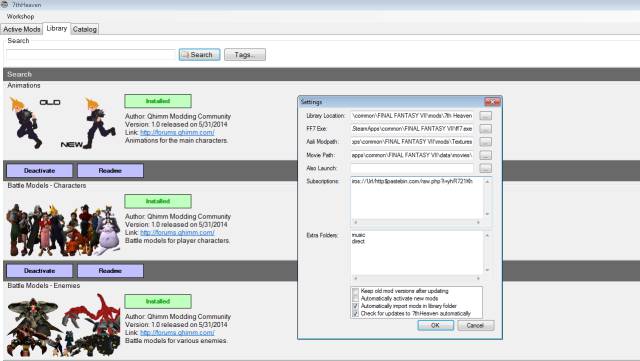Browse for FF7 Exe file
Screen dimensions: 640x361
pos(486,129)
